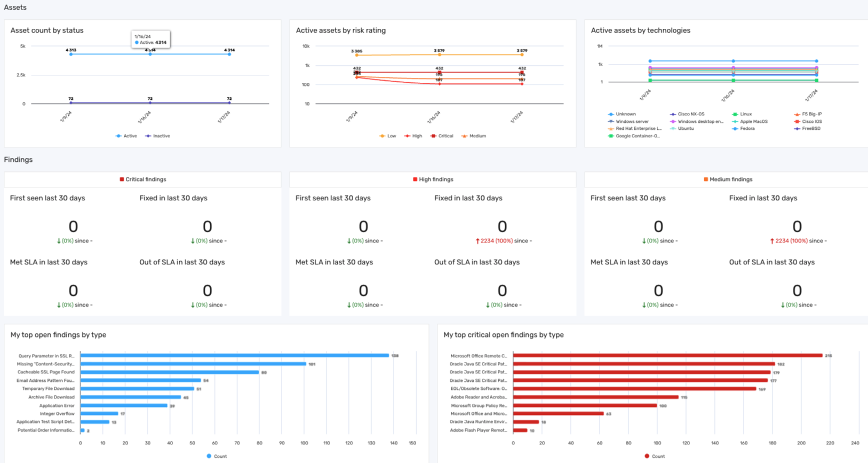
Task: Click the Windows desktop legend marker
Action: (x=673, y=122)
